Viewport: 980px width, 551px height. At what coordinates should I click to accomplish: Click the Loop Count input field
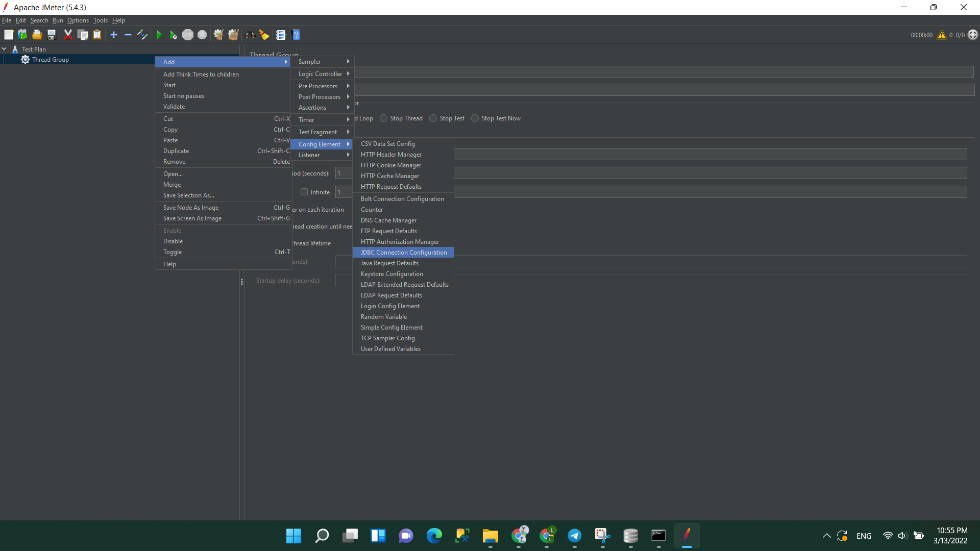[651, 192]
